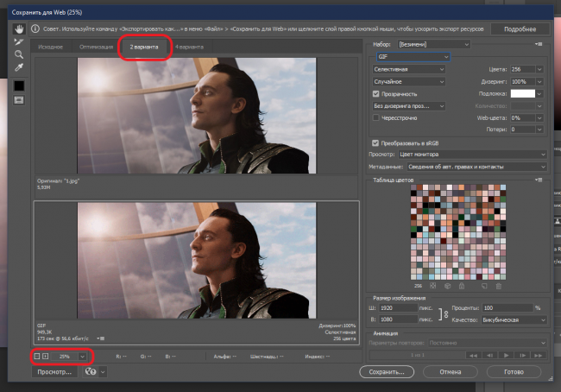Click the web-shift cube icon under color table
This screenshot has height=392, width=561.
click(447, 286)
